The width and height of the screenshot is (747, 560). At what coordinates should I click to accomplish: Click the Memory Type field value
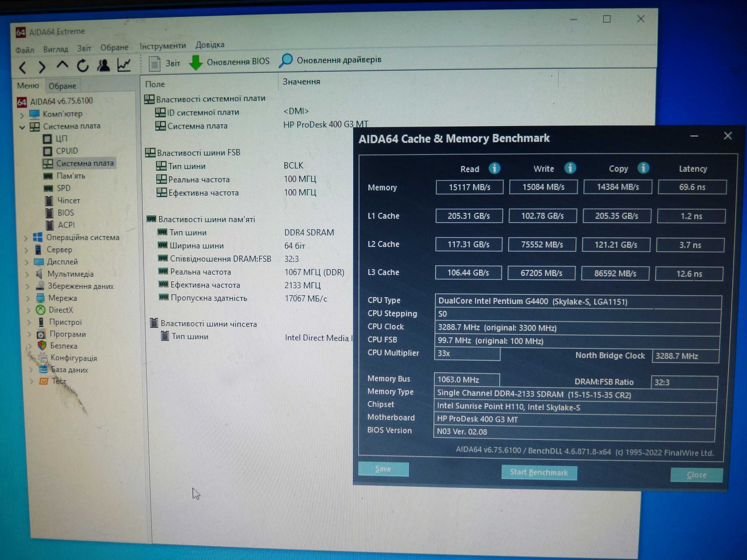pos(575,394)
